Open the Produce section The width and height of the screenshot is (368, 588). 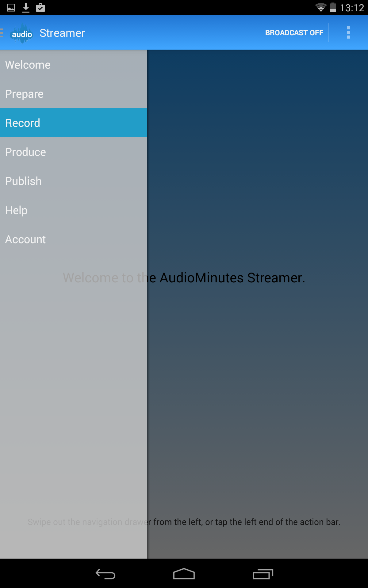(x=74, y=152)
